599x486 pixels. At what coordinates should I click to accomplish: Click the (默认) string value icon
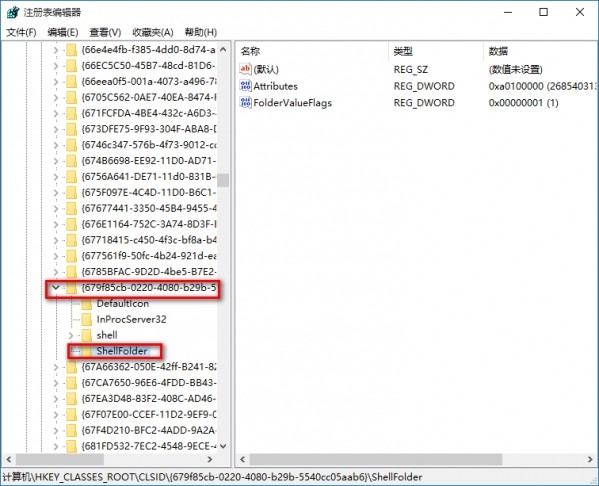tap(245, 69)
